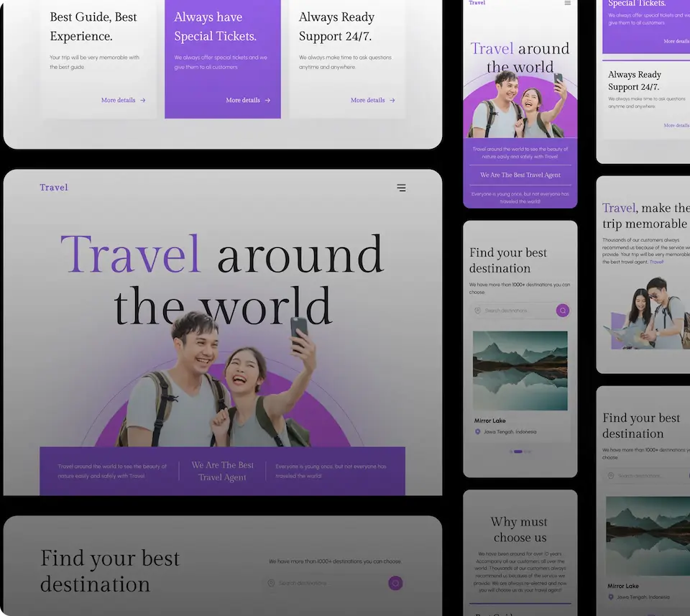Click location pin beside Jawa Tengah in mobile card
690x616 pixels.
pos(477,432)
